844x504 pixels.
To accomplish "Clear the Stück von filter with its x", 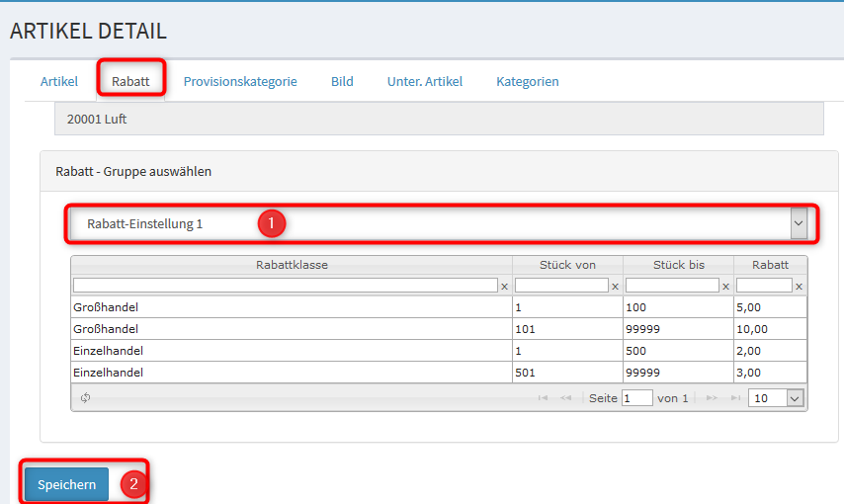I will [x=615, y=287].
